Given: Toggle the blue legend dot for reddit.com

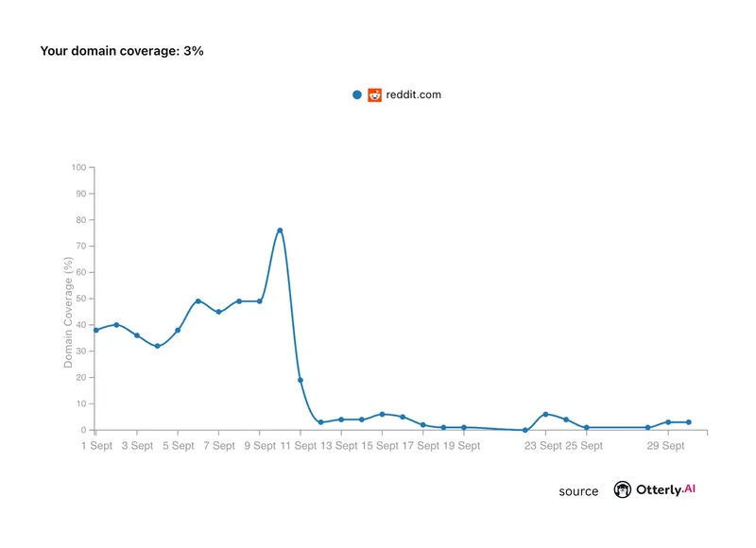Looking at the screenshot, I should 357,94.
